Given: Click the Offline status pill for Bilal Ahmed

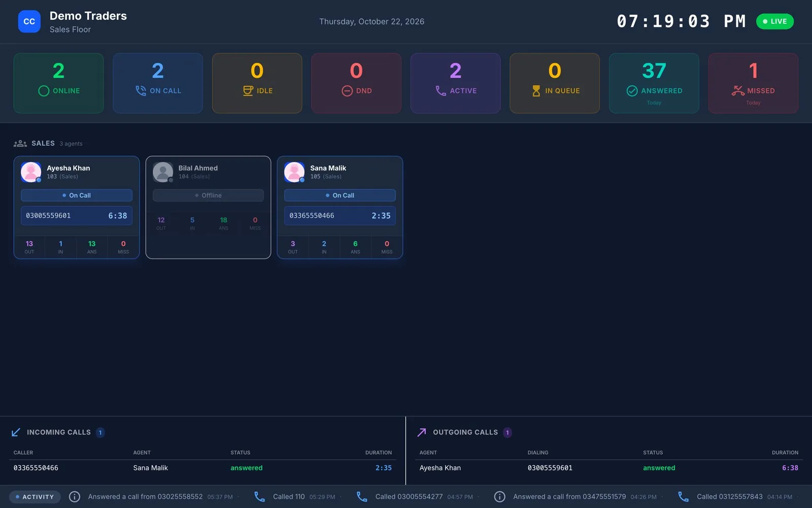Looking at the screenshot, I should tap(208, 196).
